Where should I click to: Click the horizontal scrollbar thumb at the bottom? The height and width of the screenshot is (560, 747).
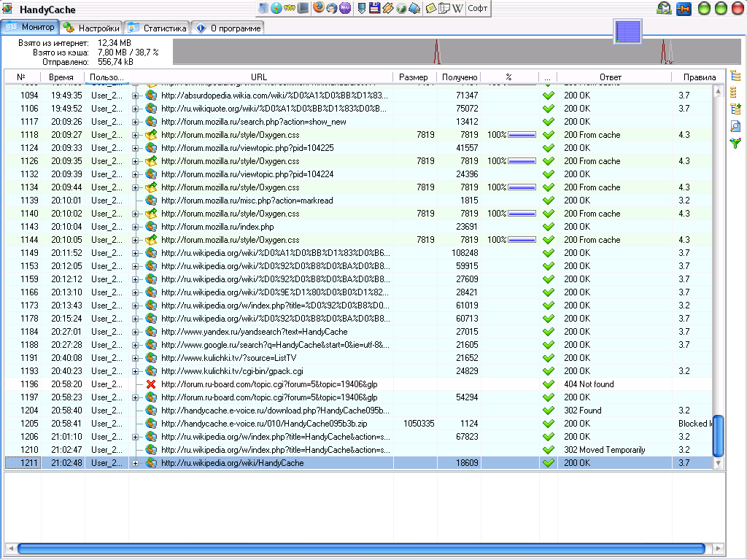[361, 548]
